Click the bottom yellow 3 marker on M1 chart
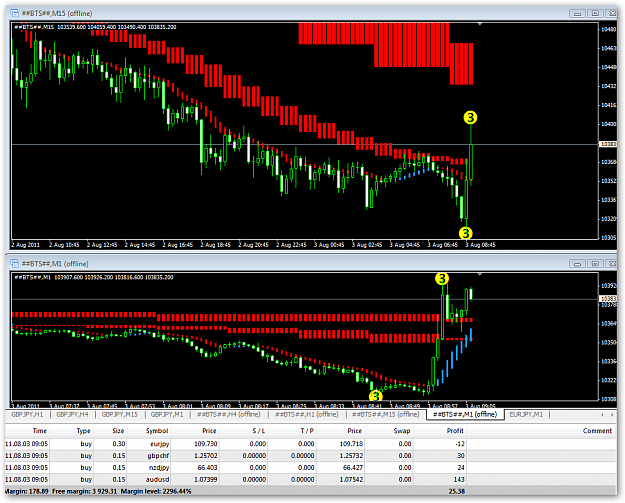Viewport: 625px width, 503px height. coord(376,396)
